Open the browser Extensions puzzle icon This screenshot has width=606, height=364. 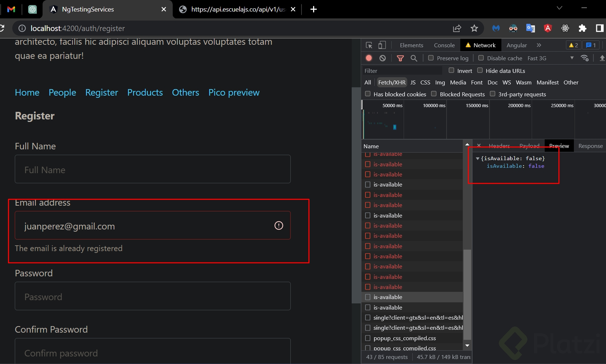pos(582,28)
